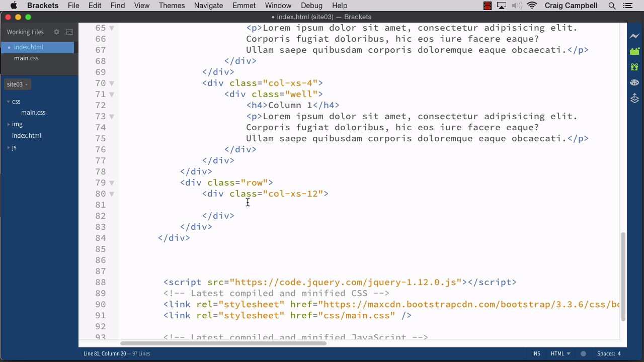The height and width of the screenshot is (362, 644).
Task: Click the red filmstrip menu bar icon
Action: pyautogui.click(x=487, y=6)
